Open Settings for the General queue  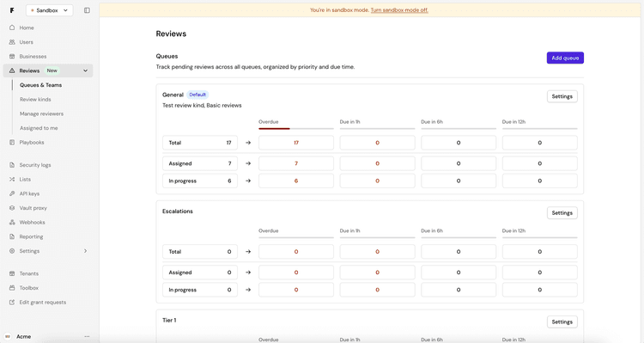pyautogui.click(x=562, y=96)
